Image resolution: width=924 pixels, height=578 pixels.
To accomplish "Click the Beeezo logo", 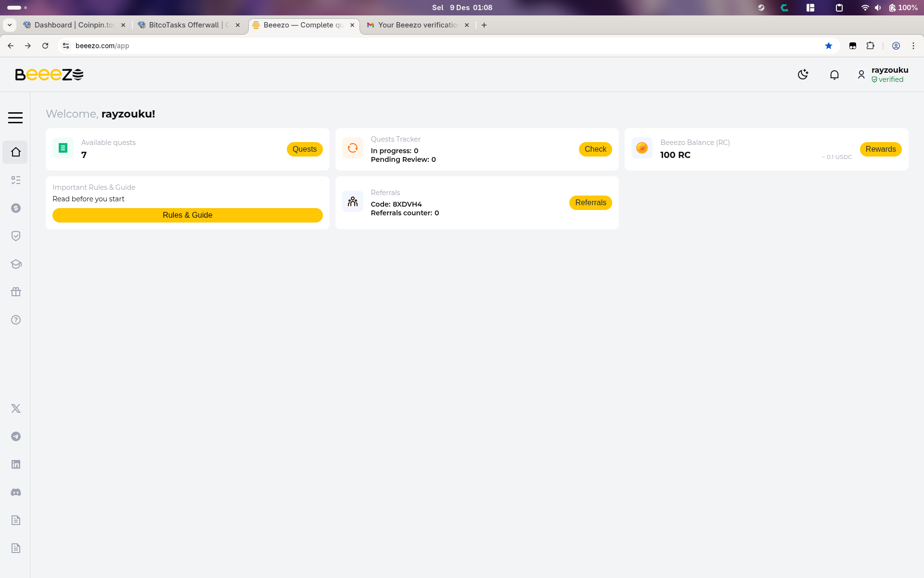I will [49, 75].
